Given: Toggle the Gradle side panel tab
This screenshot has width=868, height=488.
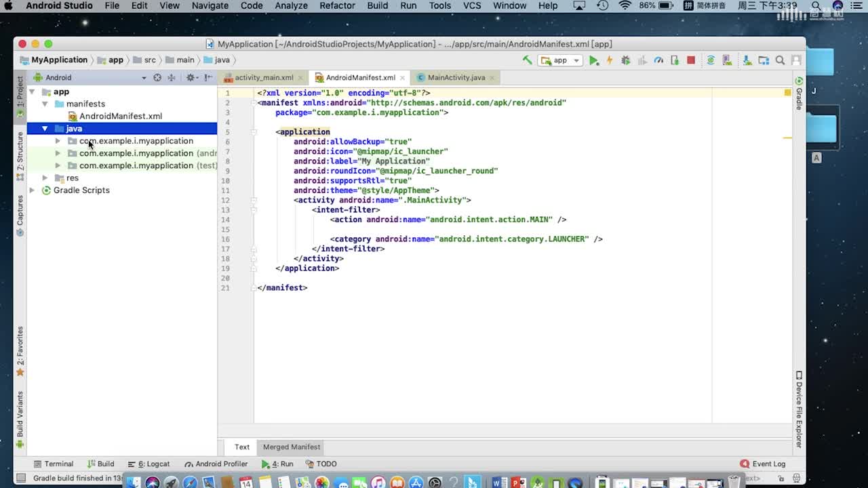Looking at the screenshot, I should point(799,94).
